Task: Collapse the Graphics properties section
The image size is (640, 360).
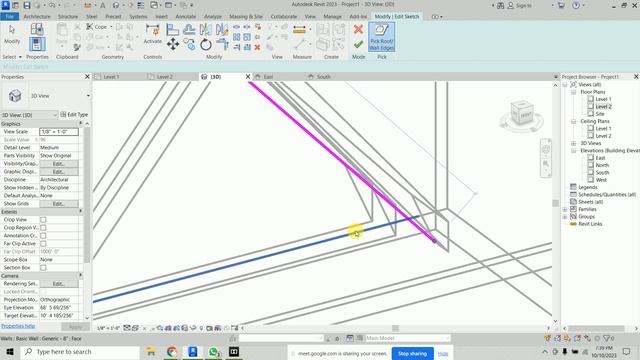Action: tap(80, 123)
